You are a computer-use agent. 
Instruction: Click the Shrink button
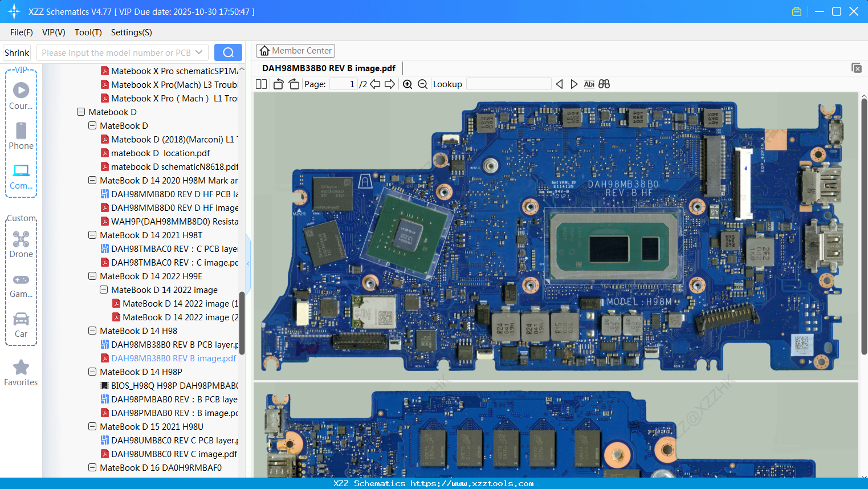coord(17,52)
